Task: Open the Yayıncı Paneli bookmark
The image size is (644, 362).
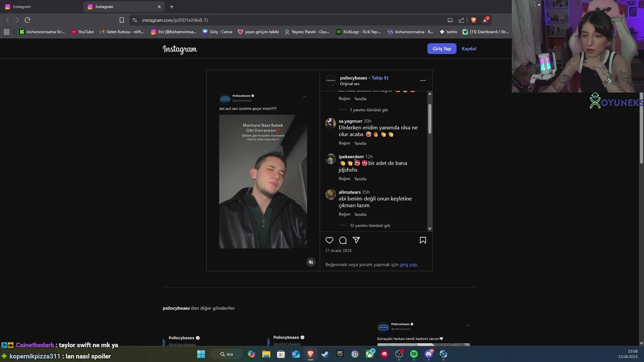Action: coord(307,32)
